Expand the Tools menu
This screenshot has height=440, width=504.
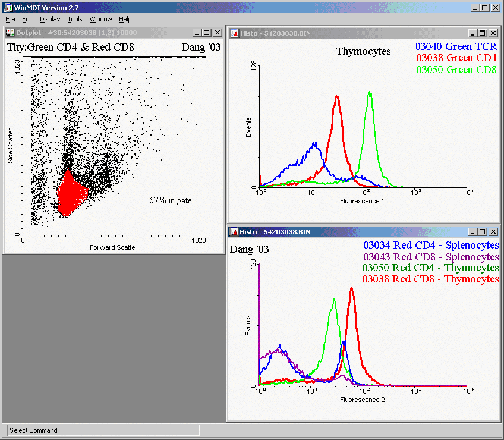(x=75, y=19)
